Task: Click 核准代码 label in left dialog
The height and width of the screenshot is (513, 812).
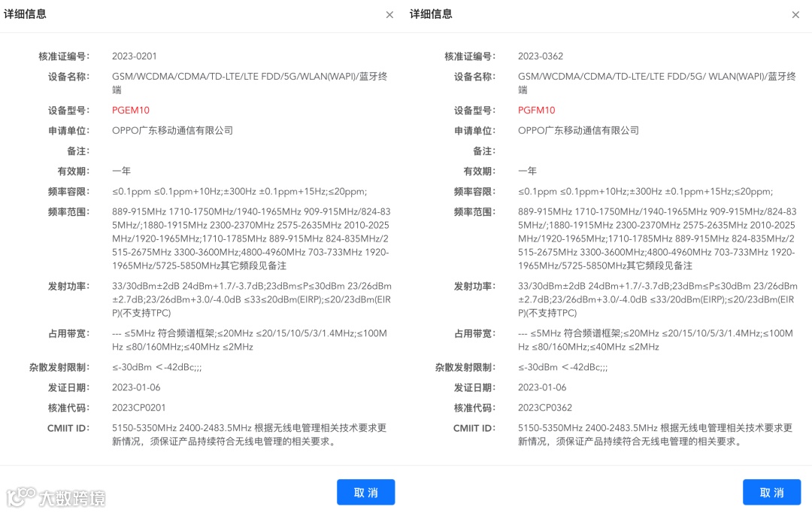Action: (x=68, y=407)
